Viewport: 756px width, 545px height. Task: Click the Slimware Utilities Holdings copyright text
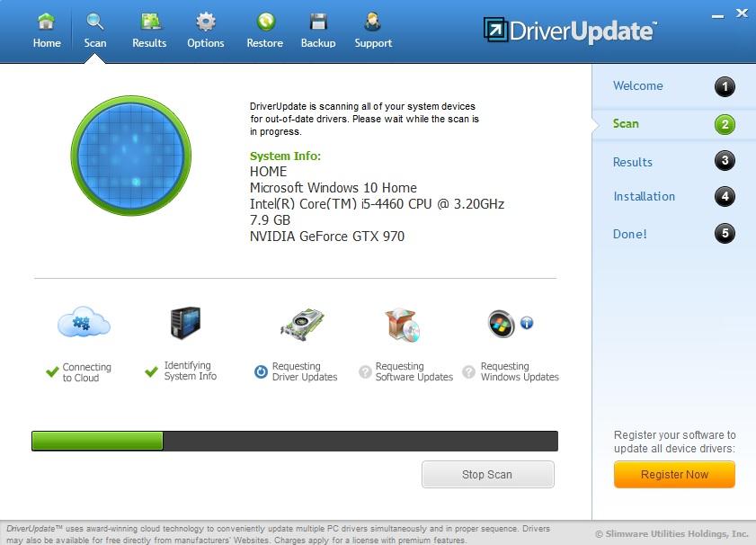pyautogui.click(x=672, y=533)
